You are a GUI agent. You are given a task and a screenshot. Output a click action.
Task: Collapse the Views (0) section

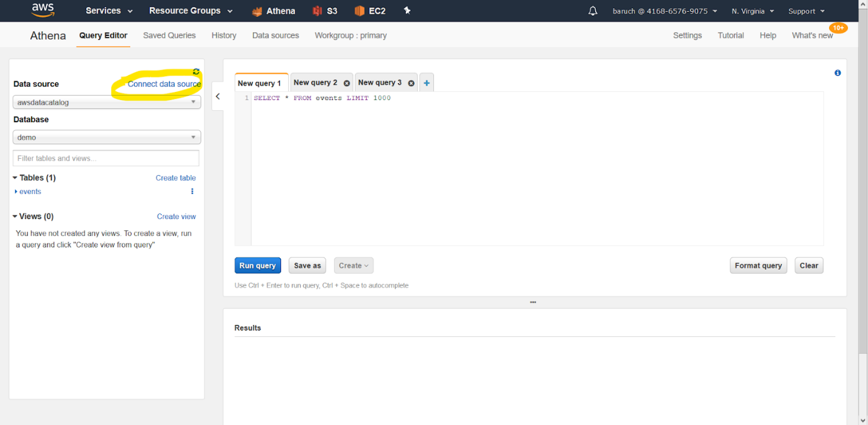coord(15,216)
